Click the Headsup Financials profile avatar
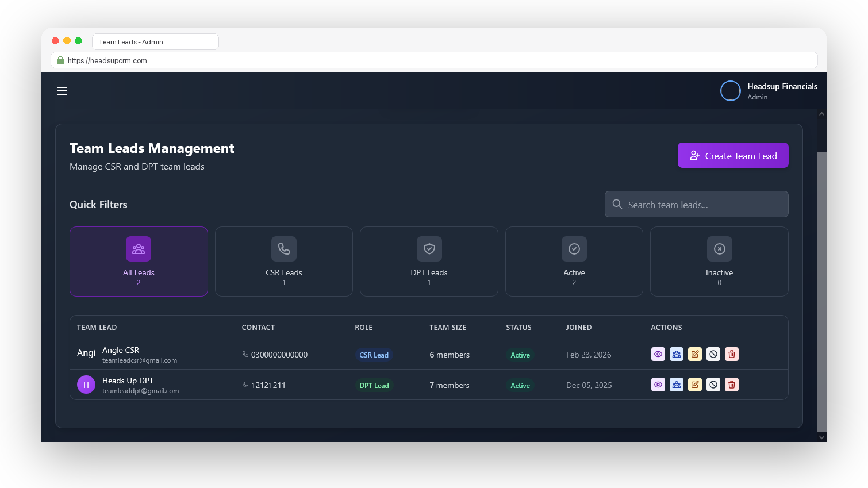Viewport: 868px width, 488px height. (x=730, y=91)
